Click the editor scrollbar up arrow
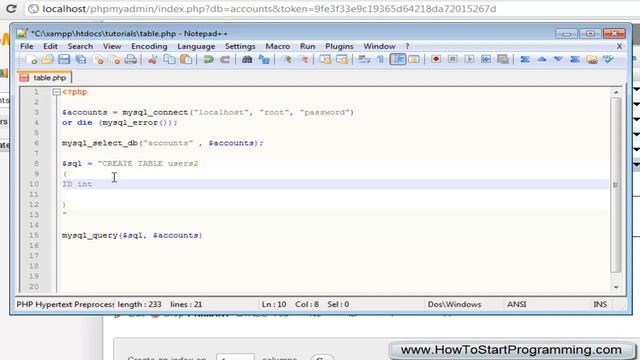 [616, 93]
